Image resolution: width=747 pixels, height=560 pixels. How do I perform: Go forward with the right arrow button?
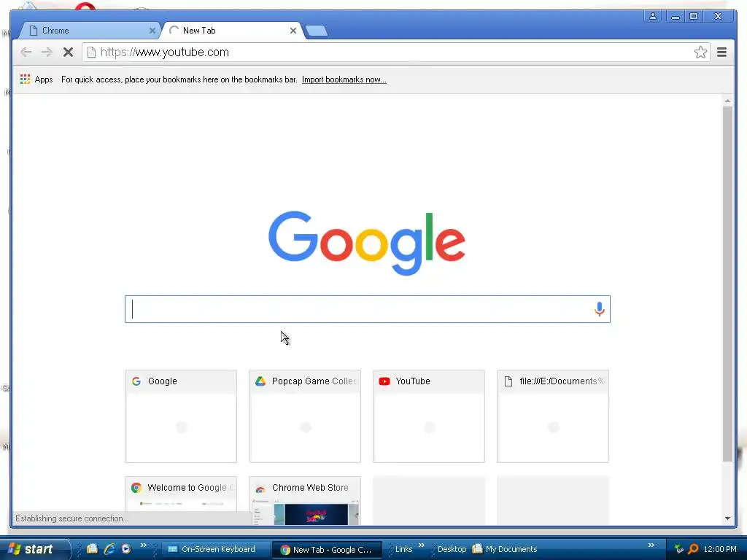47,52
